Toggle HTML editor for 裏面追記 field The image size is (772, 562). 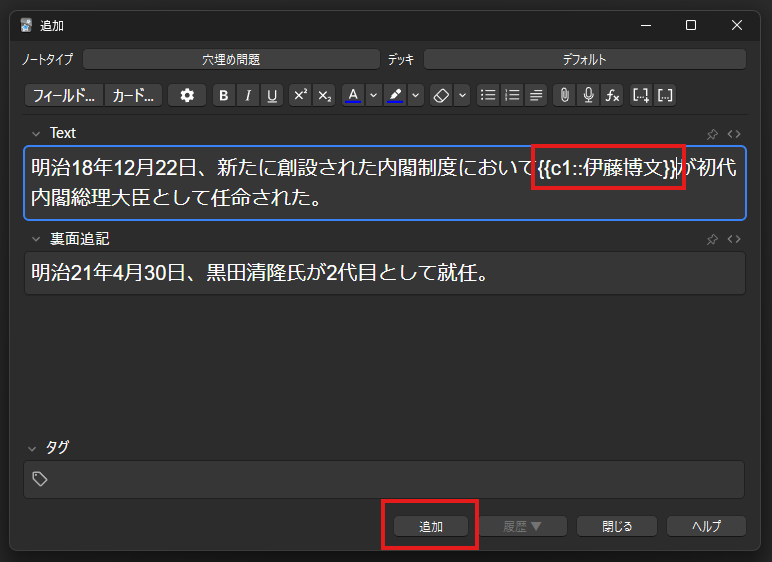coord(734,239)
